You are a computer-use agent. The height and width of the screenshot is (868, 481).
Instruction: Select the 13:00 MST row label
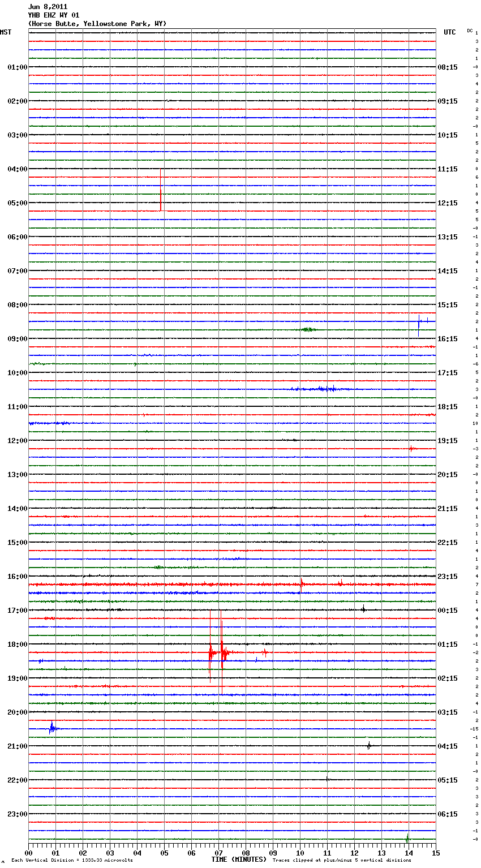click(18, 475)
